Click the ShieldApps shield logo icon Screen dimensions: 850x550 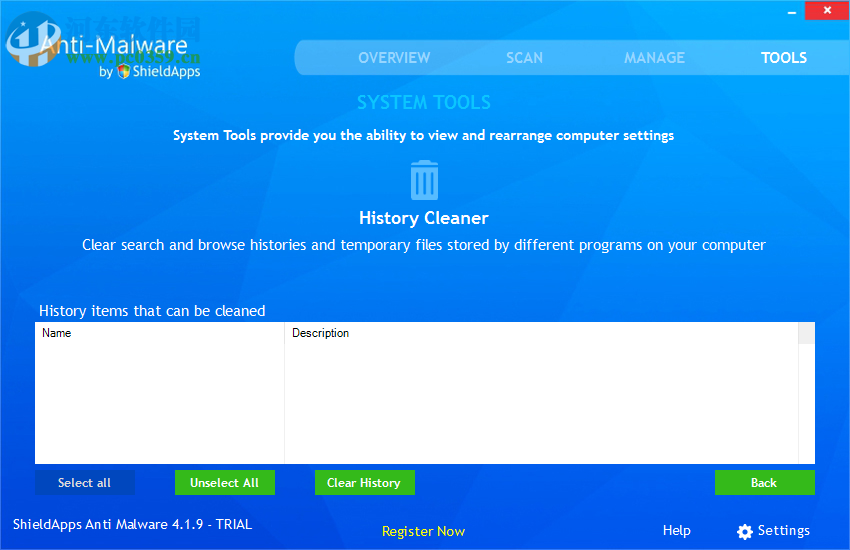click(124, 71)
